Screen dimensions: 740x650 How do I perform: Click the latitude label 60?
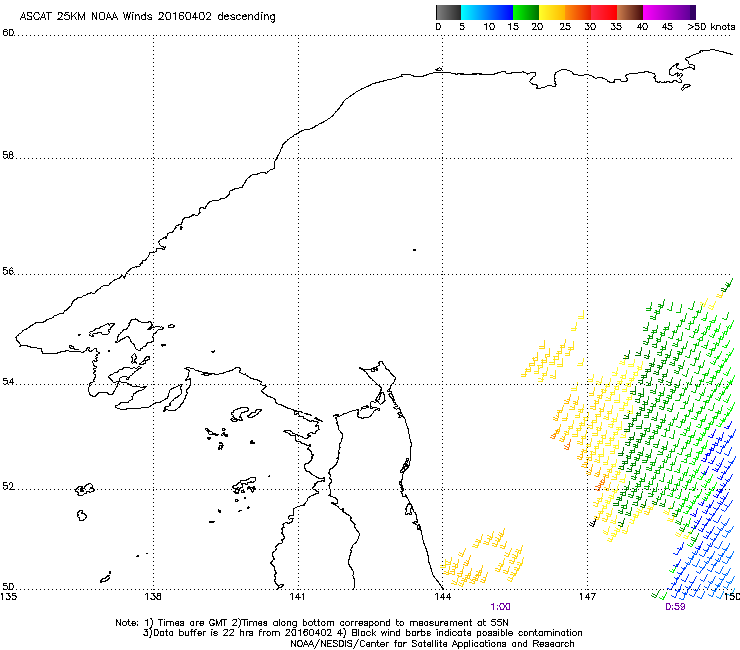(x=8, y=33)
